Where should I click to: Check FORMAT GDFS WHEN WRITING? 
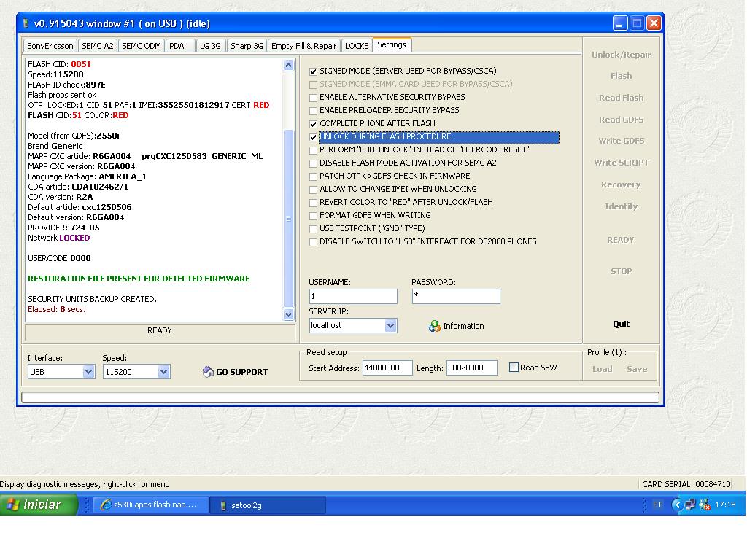(313, 216)
